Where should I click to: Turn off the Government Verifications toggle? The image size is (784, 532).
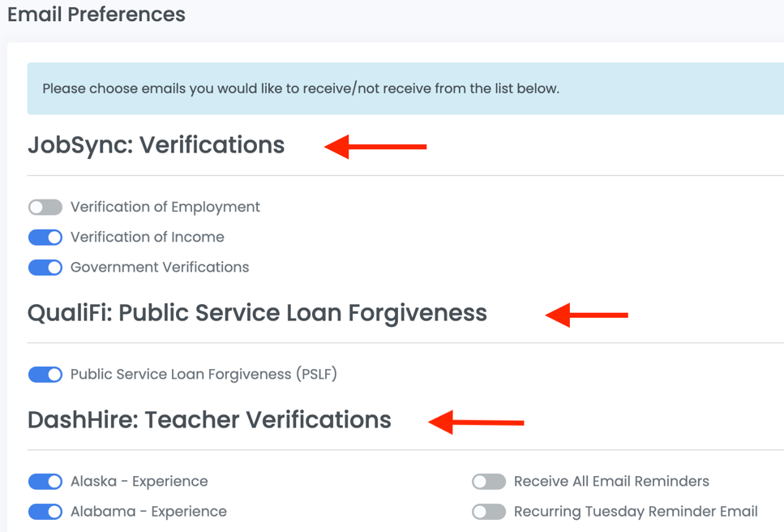click(x=45, y=268)
